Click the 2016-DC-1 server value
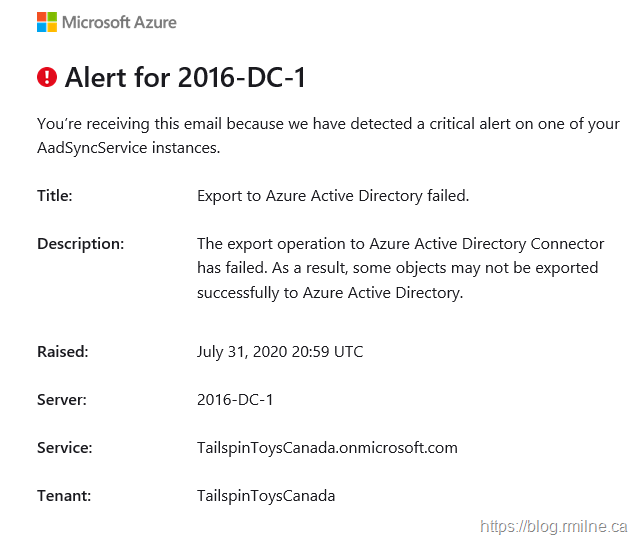Screen dimensions: 636x537 235,400
